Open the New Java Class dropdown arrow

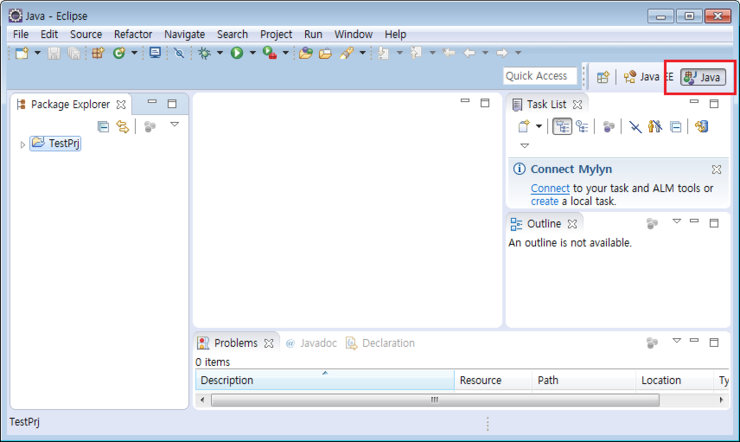click(x=134, y=53)
